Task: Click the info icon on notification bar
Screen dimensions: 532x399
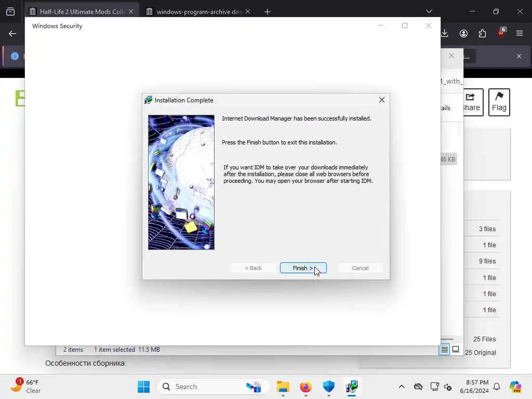Action: pyautogui.click(x=15, y=56)
